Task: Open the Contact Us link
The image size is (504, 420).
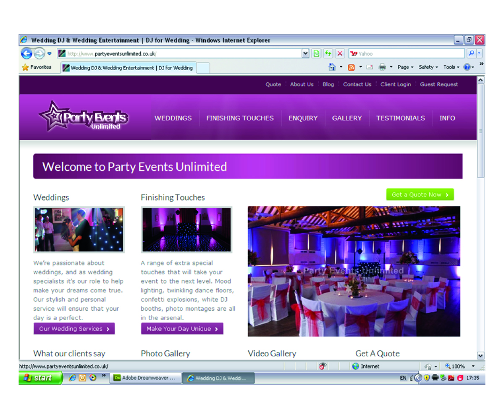Action: tap(357, 84)
